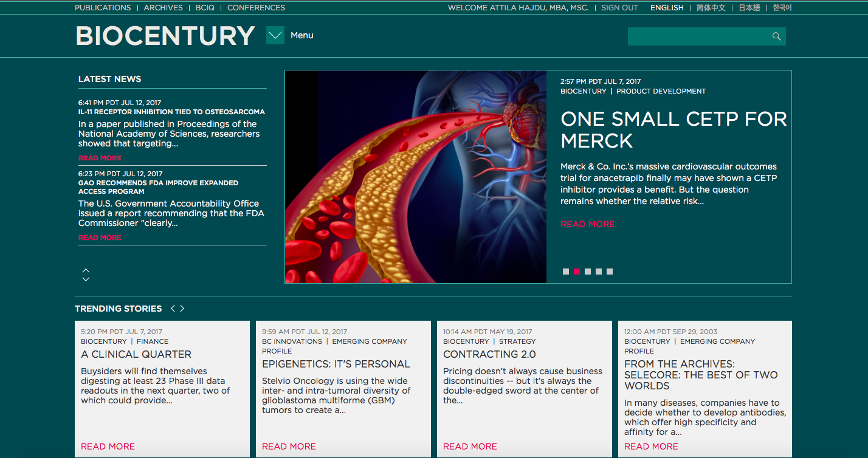Click the Latest News down arrow

click(x=86, y=279)
